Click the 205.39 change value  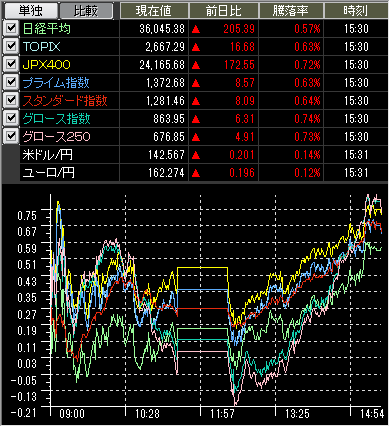239,29
